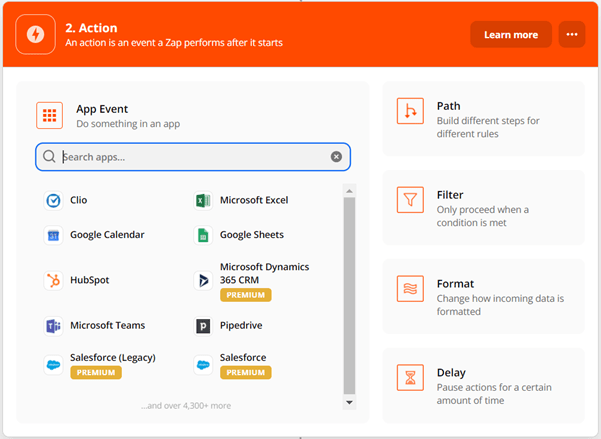Choose the Salesforce (Legacy) cloud icon
Screen dimensions: 601x439
(53, 365)
